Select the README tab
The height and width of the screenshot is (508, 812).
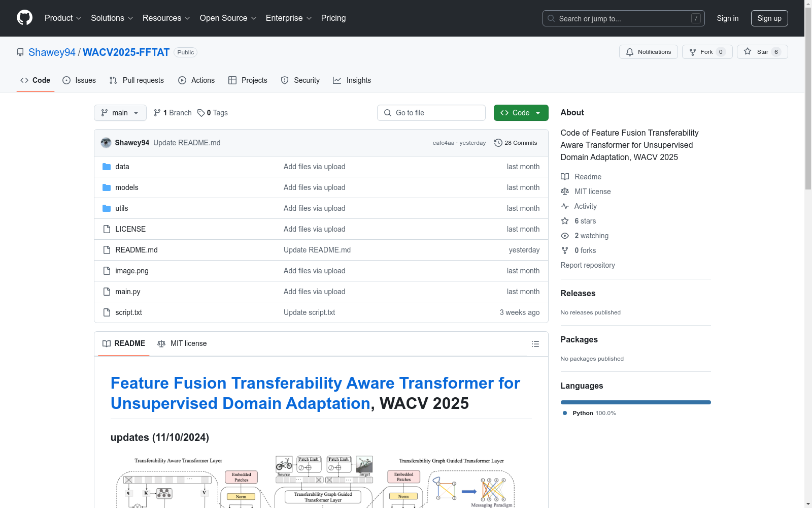pyautogui.click(x=124, y=343)
